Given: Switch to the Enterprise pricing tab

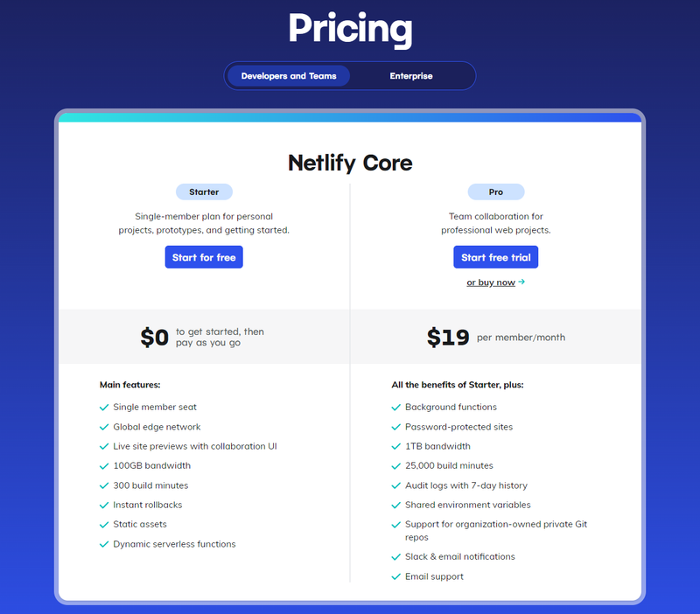Looking at the screenshot, I should tap(411, 76).
